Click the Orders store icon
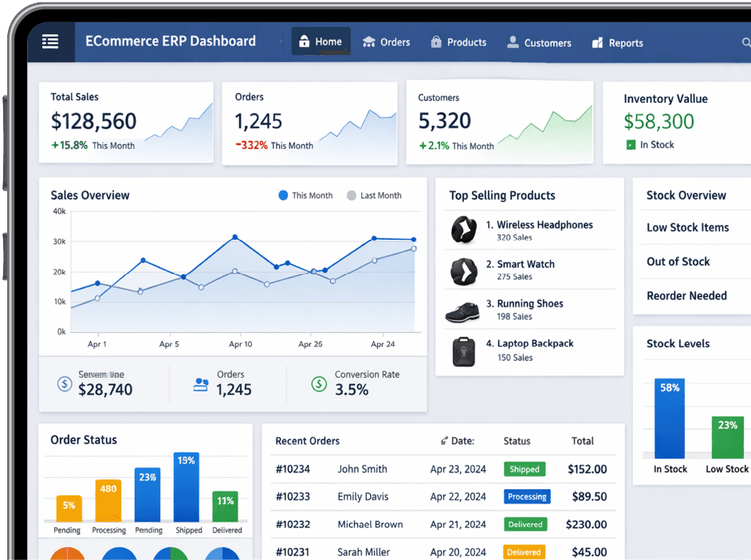The image size is (751, 560). pyautogui.click(x=369, y=41)
